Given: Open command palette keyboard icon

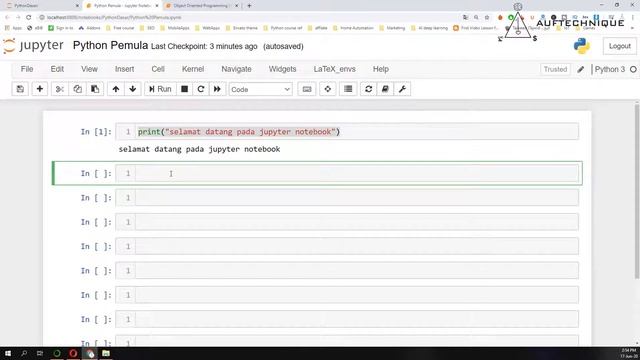Looking at the screenshot, I should coord(307,89).
